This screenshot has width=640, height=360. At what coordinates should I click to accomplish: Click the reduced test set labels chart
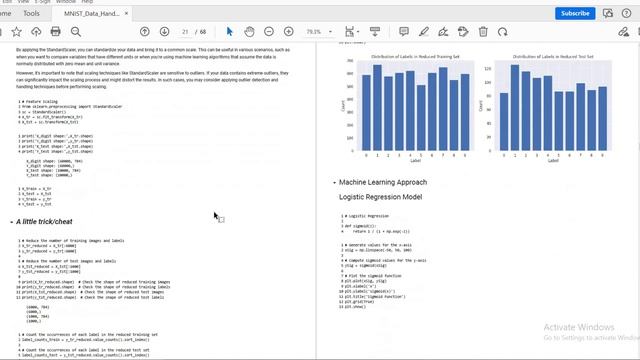coord(546,108)
